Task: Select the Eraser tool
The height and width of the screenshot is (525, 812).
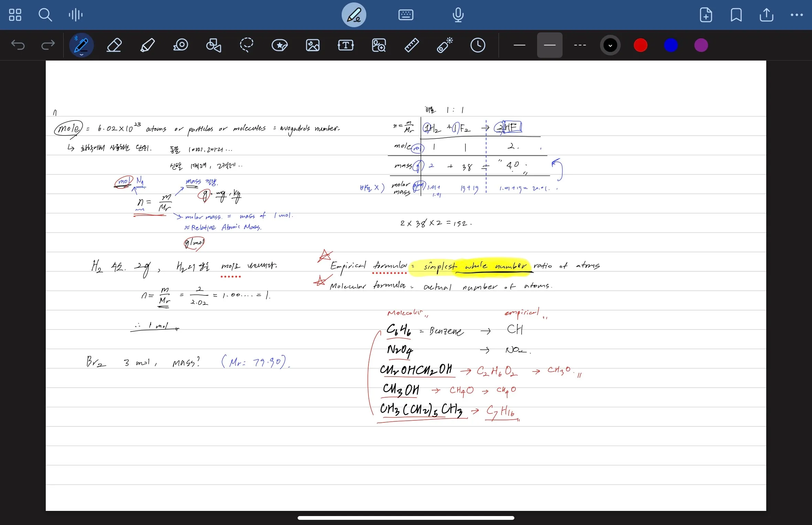Action: pyautogui.click(x=114, y=45)
